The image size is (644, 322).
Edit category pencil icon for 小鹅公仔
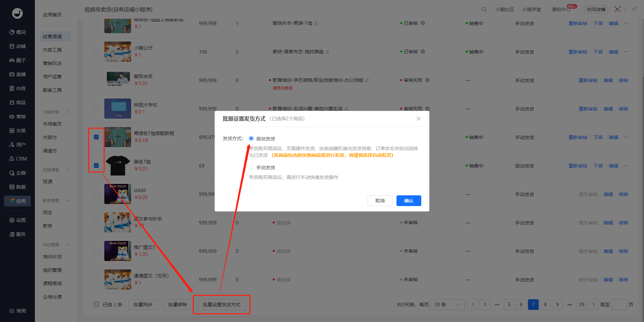coord(327,52)
